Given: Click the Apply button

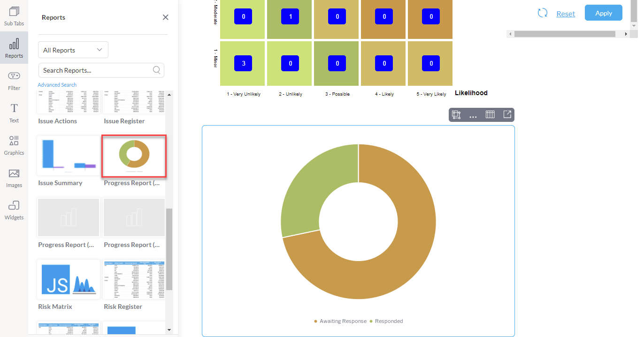Looking at the screenshot, I should point(604,13).
